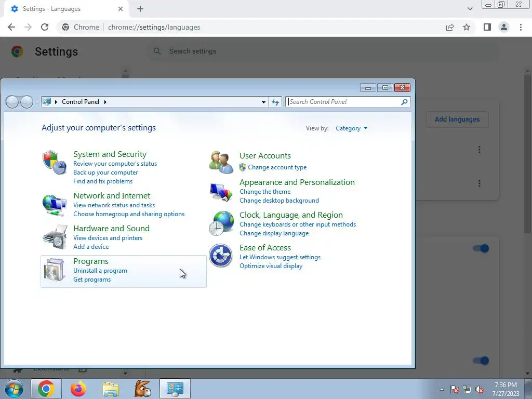This screenshot has width=532, height=399.
Task: Open the View by Category dropdown
Action: (x=352, y=128)
